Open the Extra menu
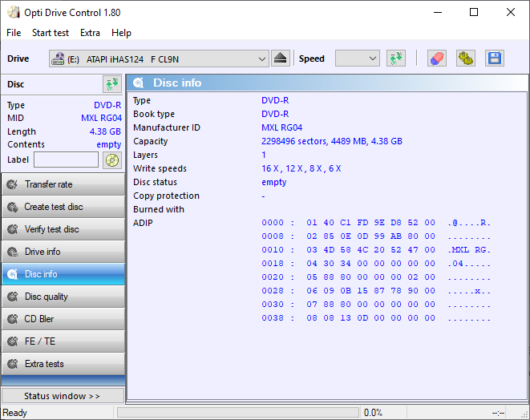530x420 pixels. [x=90, y=33]
